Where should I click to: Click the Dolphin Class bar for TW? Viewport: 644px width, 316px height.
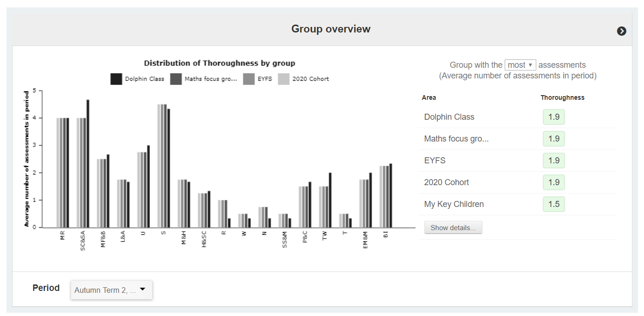click(x=330, y=200)
